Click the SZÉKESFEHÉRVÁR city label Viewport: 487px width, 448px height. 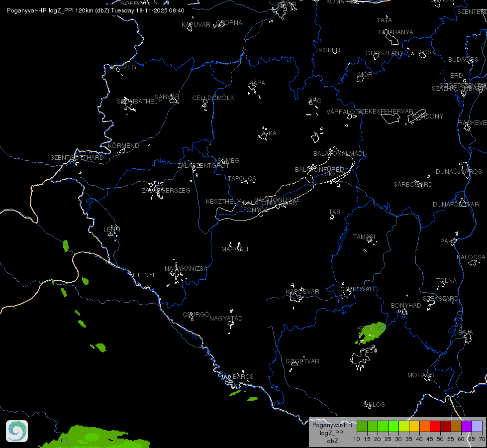[385, 112]
